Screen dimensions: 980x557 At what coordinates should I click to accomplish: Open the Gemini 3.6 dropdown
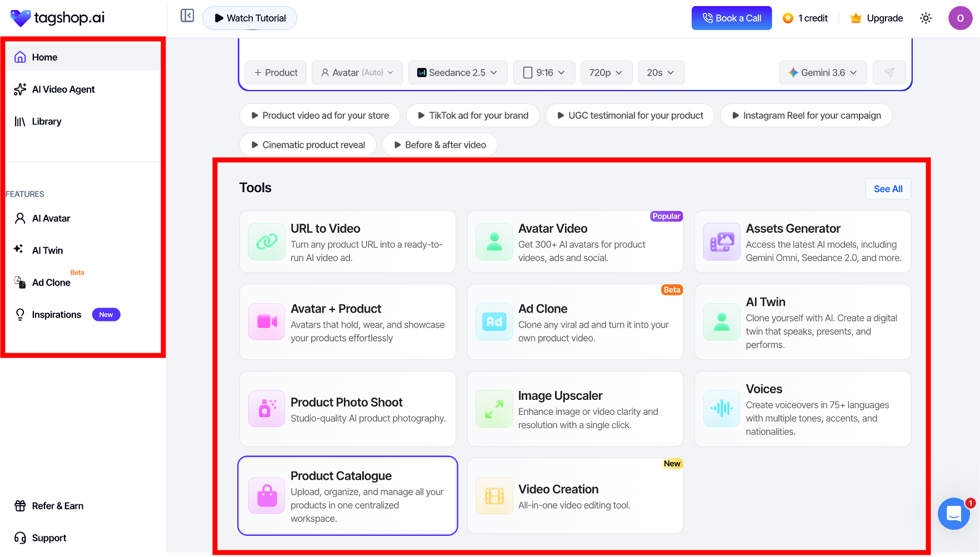(x=823, y=73)
